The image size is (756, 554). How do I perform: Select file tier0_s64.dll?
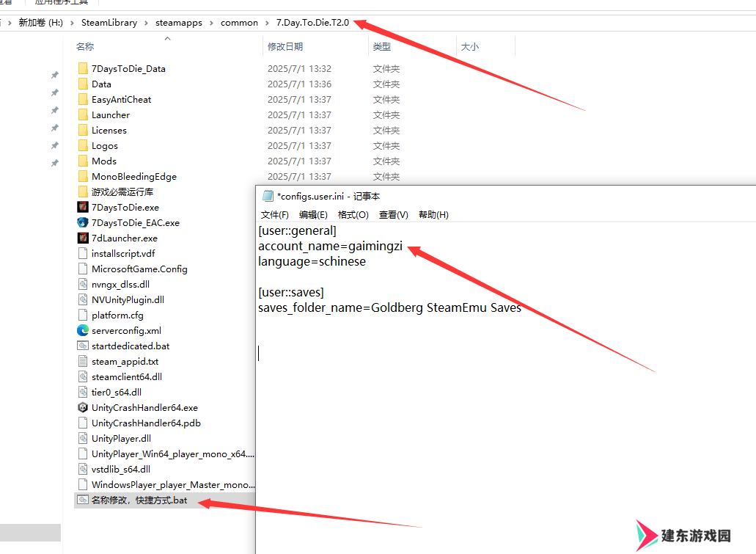tap(116, 393)
